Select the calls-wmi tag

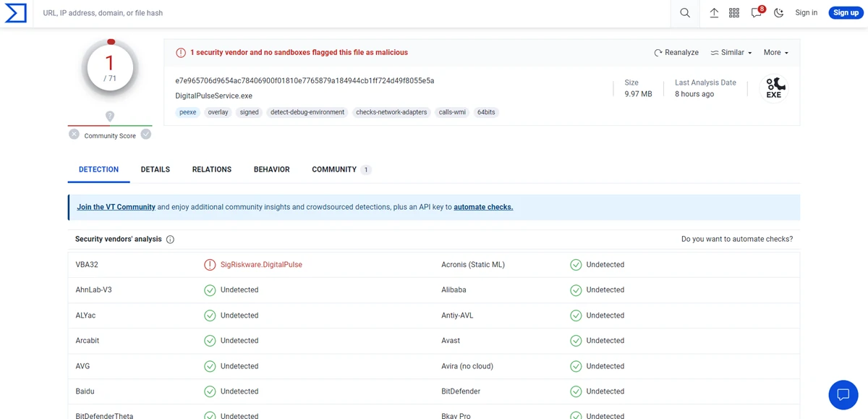click(x=452, y=112)
